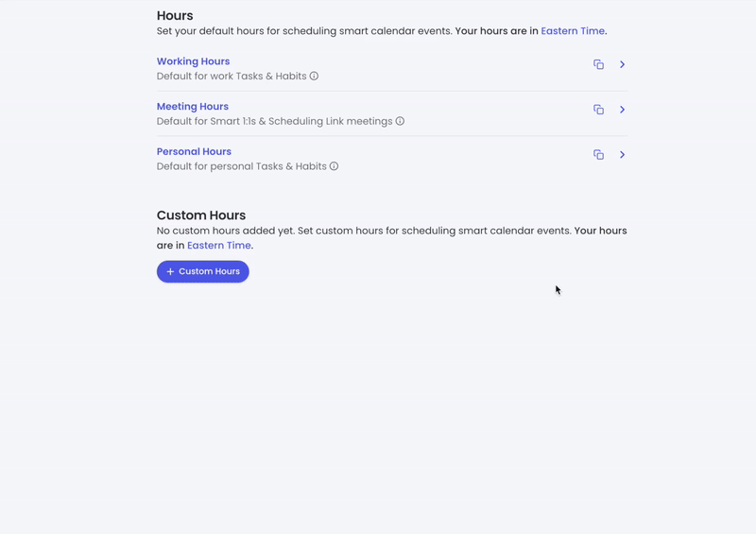Select the 'Default for personal Tasks & Habits' text
This screenshot has height=534, width=756.
[242, 166]
